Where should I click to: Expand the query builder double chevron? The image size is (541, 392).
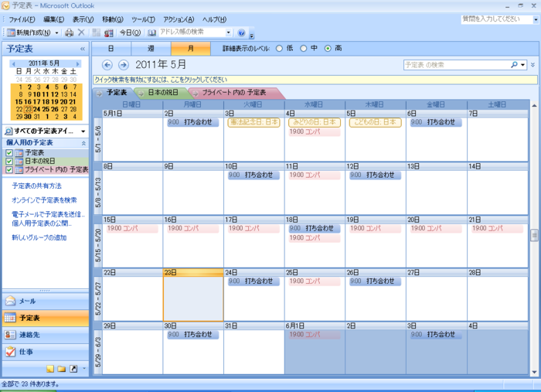coord(533,65)
